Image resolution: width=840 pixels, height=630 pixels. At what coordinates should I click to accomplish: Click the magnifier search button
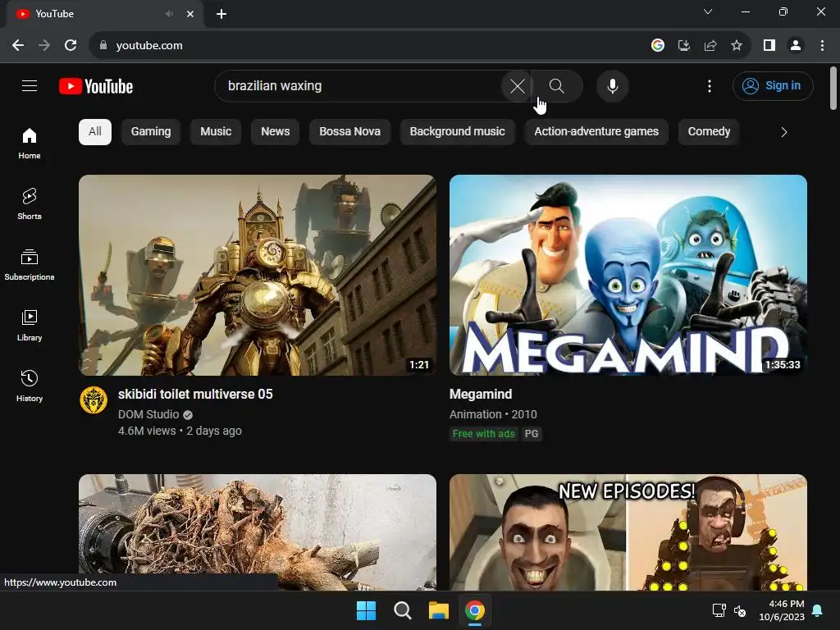(557, 85)
